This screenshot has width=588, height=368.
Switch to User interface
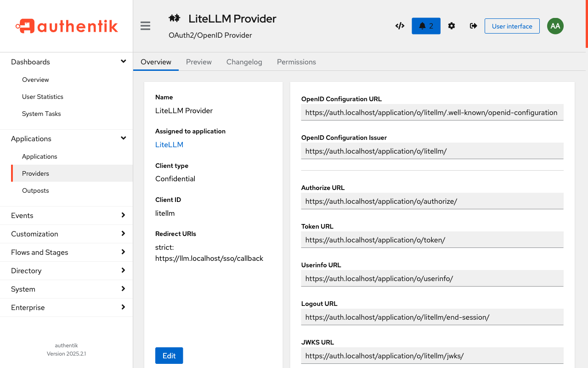tap(512, 26)
